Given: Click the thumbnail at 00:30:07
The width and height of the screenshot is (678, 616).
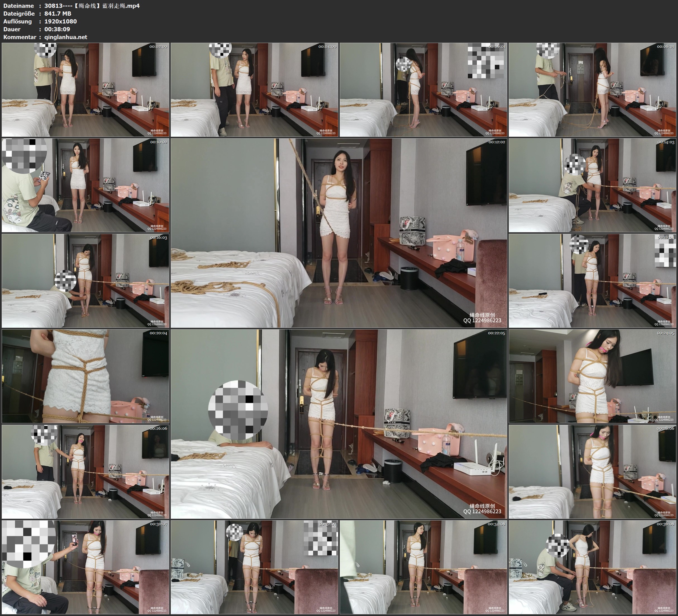Looking at the screenshot, I should tap(85, 567).
